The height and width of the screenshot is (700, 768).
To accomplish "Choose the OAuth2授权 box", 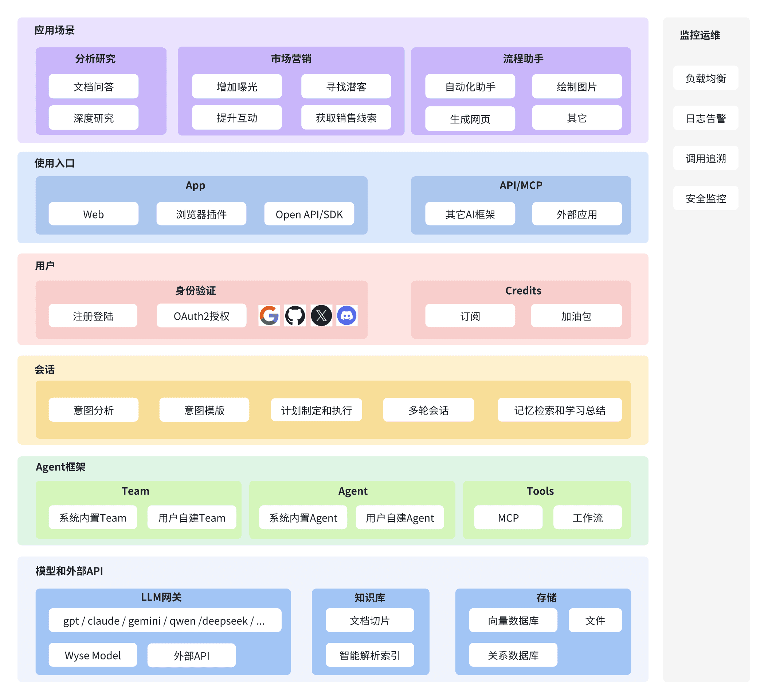I will pyautogui.click(x=201, y=316).
